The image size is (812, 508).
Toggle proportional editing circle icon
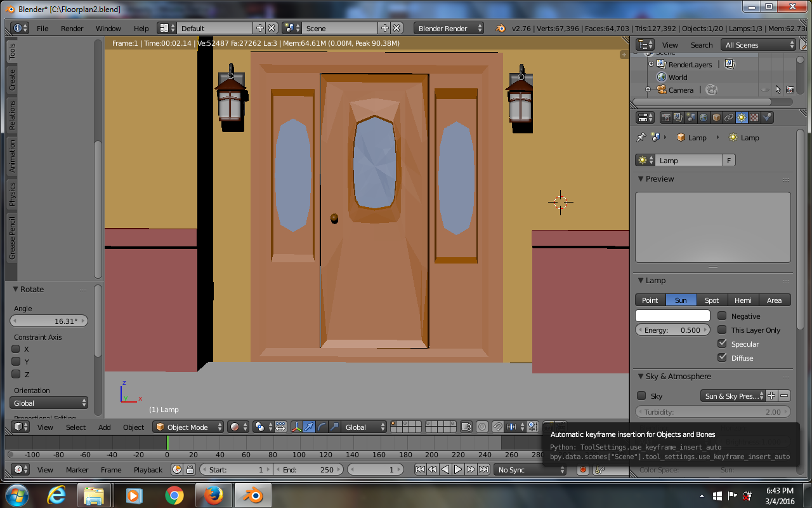482,427
